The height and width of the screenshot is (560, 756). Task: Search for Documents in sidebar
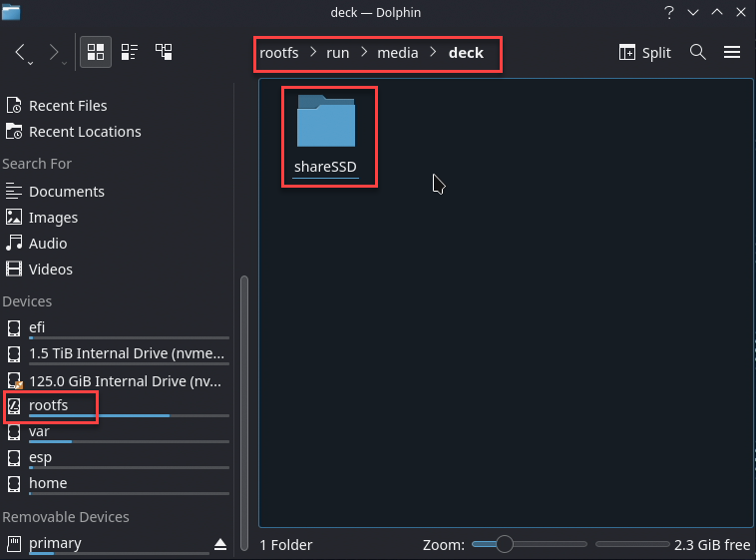click(x=67, y=192)
